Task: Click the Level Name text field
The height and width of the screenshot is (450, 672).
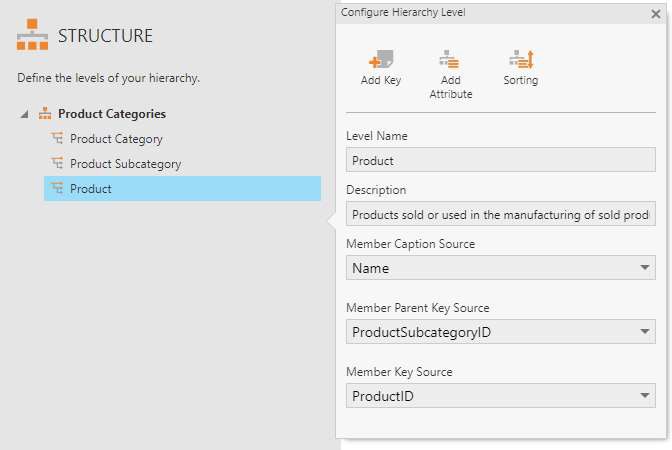Action: click(500, 160)
